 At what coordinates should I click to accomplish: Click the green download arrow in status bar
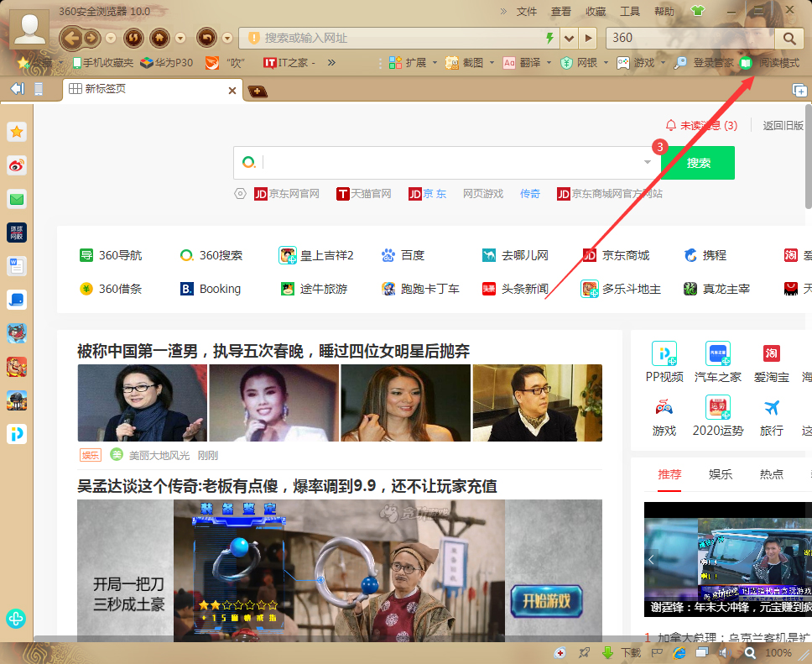[x=606, y=653]
